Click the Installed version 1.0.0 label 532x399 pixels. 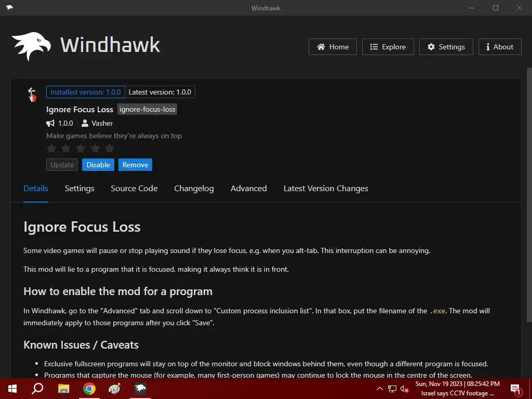(x=86, y=92)
